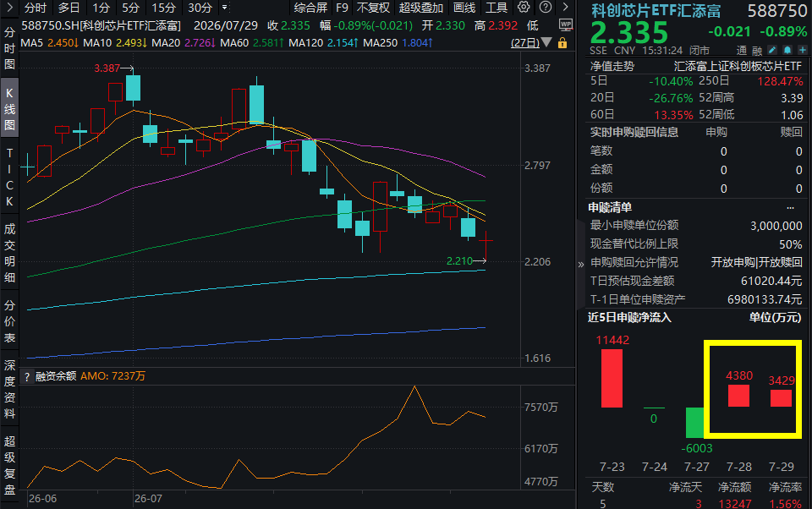The image size is (812, 509).
Task: Click the 融 margin tag under the quote price
Action: tap(756, 50)
